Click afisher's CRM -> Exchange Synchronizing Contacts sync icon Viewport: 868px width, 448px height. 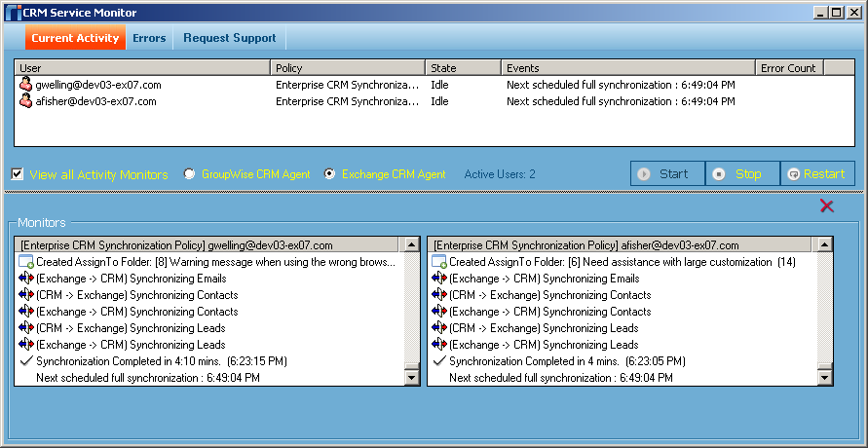tap(439, 295)
